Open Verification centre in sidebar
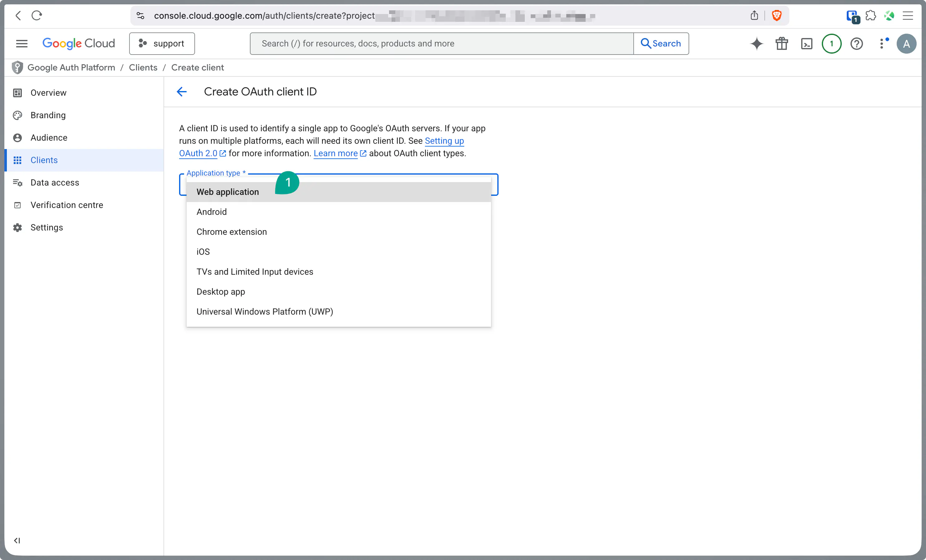This screenshot has height=560, width=926. point(66,205)
